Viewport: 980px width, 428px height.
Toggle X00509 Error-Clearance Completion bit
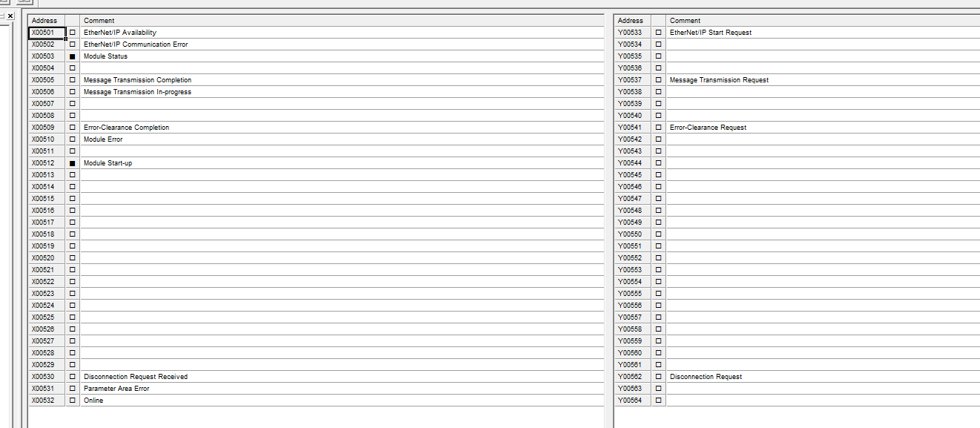click(73, 128)
